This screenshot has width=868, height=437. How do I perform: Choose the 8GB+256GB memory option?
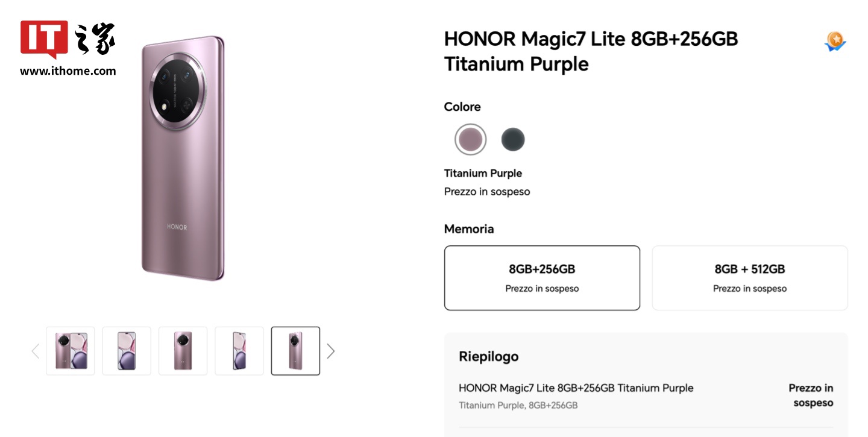tap(542, 278)
